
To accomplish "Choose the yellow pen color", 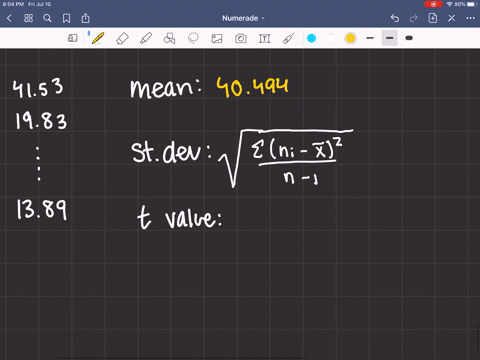I will coord(350,38).
